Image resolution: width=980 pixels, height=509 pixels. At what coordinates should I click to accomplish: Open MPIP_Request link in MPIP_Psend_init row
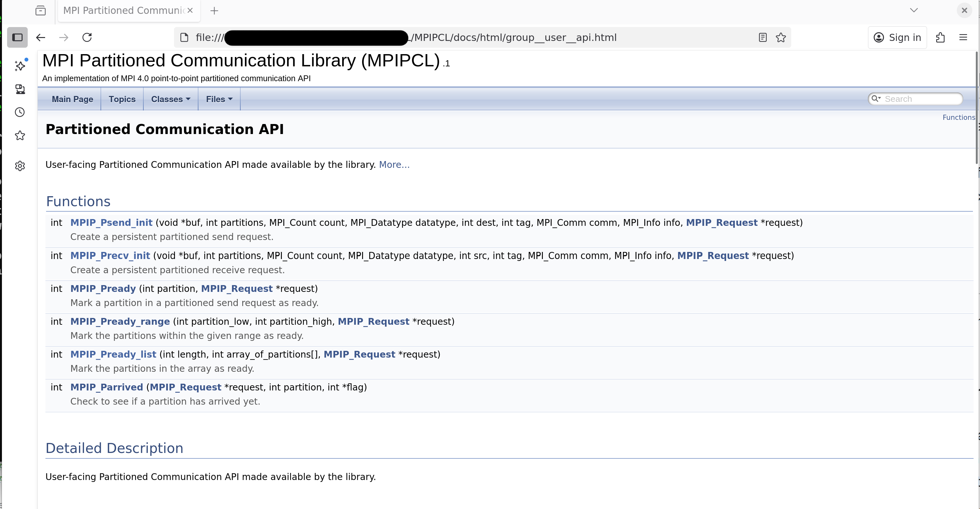(722, 223)
